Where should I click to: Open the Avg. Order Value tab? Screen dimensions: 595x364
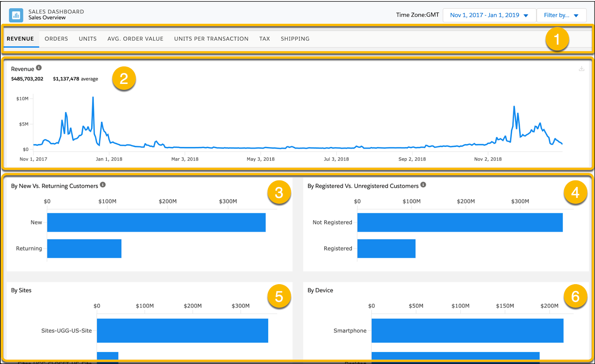[135, 39]
